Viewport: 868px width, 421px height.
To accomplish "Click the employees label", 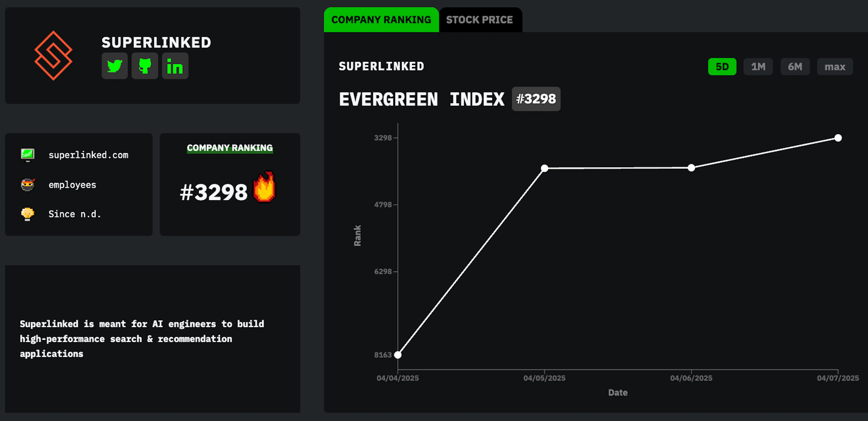I will coord(72,185).
